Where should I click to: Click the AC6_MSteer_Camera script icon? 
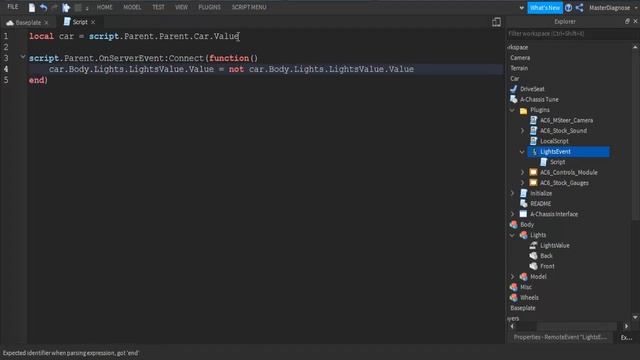point(533,120)
